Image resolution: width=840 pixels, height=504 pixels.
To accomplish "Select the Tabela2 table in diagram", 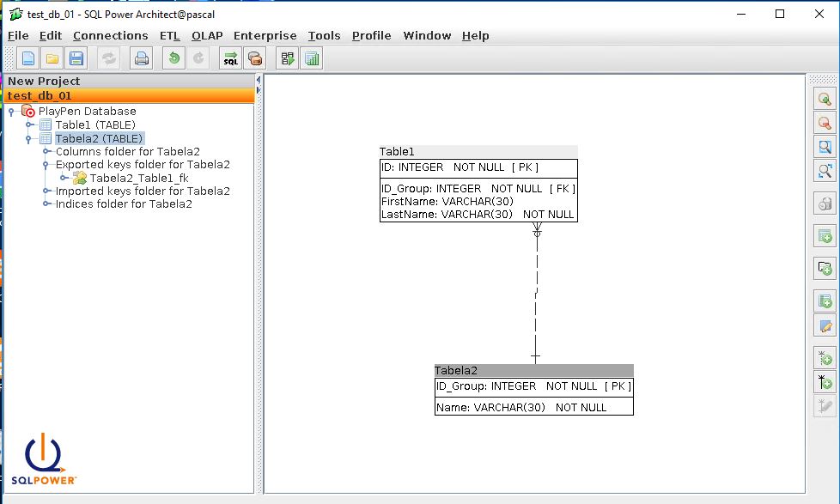I will (x=533, y=371).
